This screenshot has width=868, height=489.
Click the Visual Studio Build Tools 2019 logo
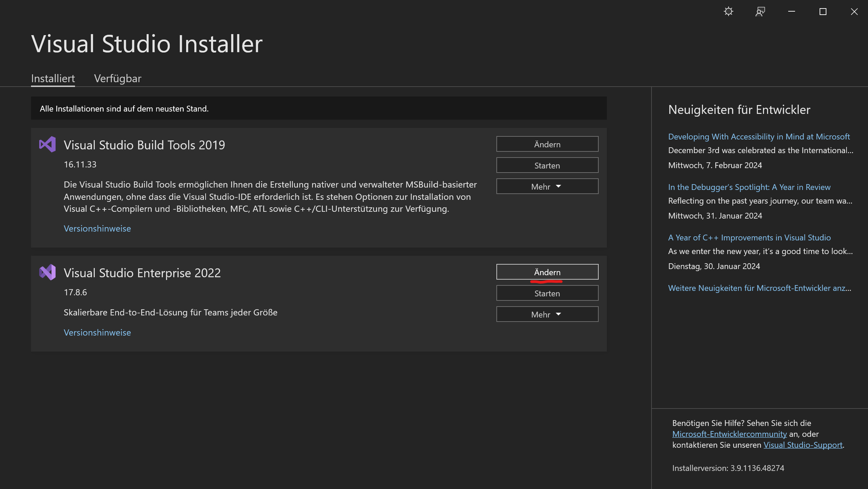click(x=47, y=144)
